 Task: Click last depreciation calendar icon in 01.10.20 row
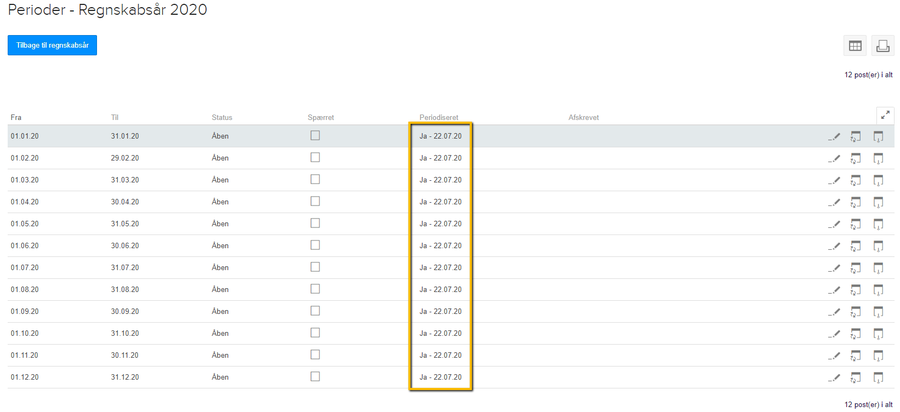click(878, 333)
